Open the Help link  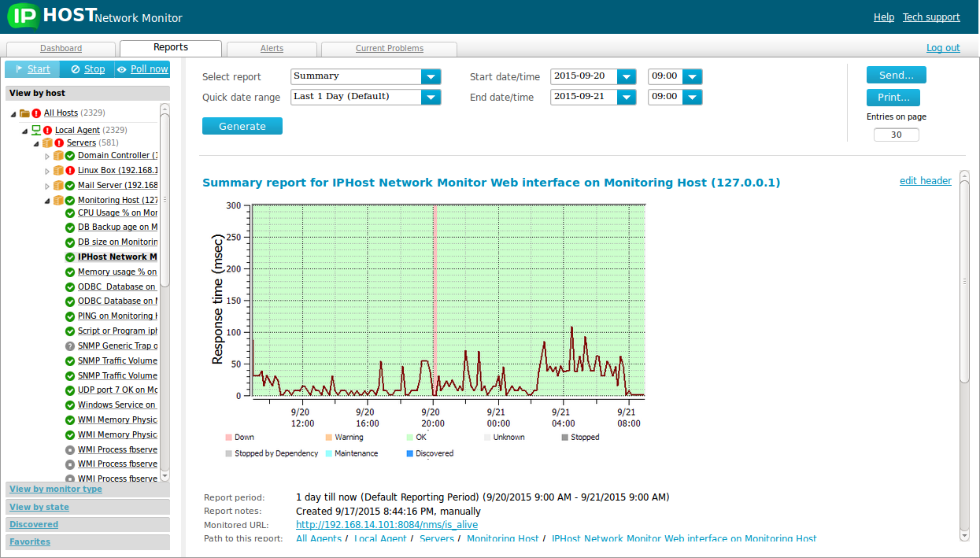[884, 17]
